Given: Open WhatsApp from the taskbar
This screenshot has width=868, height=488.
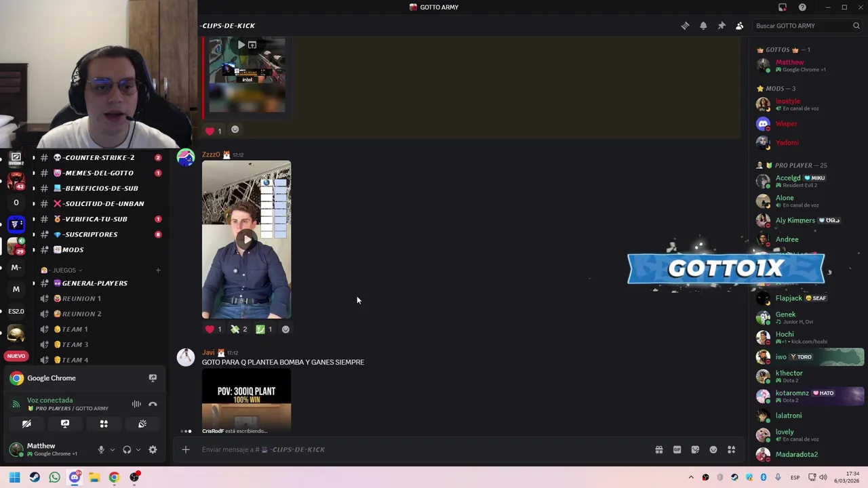Looking at the screenshot, I should coord(54,477).
